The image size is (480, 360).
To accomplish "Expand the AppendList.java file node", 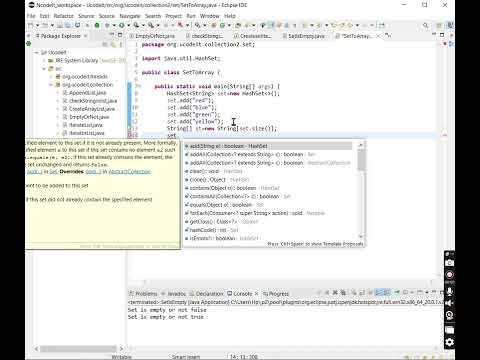I will click(58, 93).
